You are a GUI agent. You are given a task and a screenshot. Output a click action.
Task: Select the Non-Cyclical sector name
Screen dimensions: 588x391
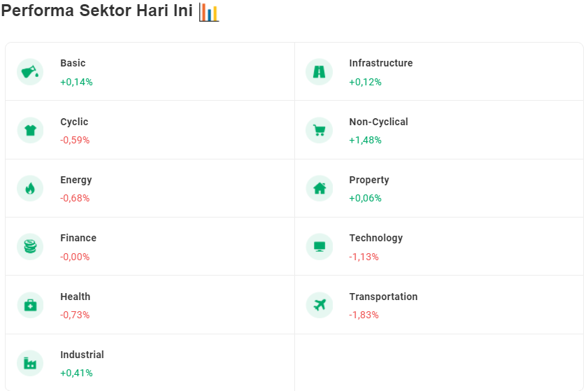(378, 122)
